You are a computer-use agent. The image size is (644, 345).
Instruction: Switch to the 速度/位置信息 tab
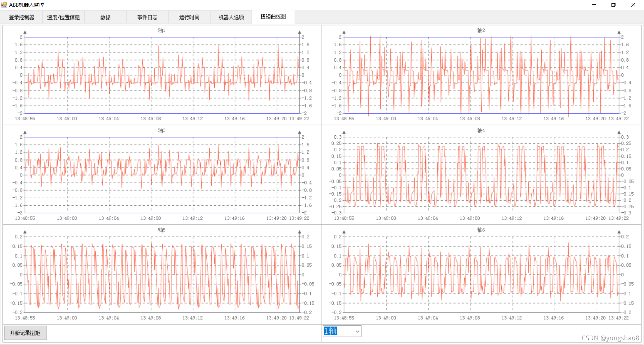(63, 17)
